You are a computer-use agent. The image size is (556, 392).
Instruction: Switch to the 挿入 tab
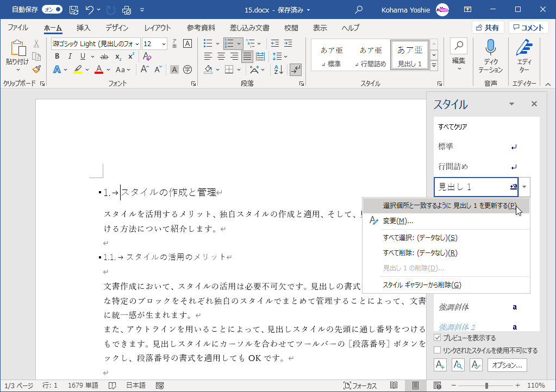(x=83, y=28)
